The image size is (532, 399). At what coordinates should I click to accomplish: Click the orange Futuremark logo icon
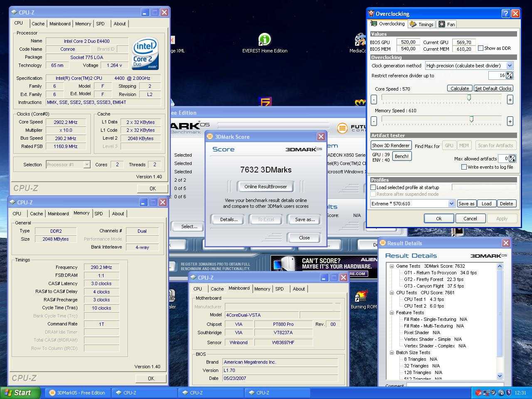coord(342,128)
